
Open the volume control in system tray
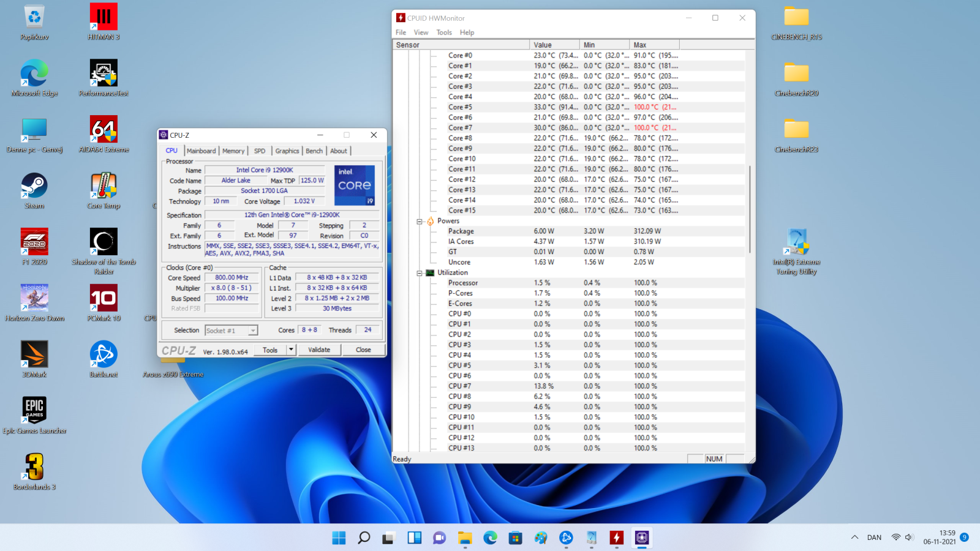click(x=909, y=538)
